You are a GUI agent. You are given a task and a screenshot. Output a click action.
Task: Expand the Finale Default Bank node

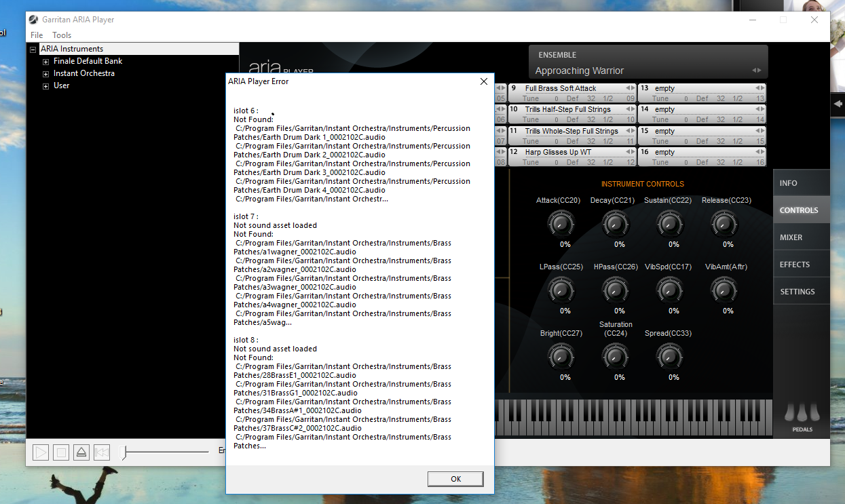[46, 62]
